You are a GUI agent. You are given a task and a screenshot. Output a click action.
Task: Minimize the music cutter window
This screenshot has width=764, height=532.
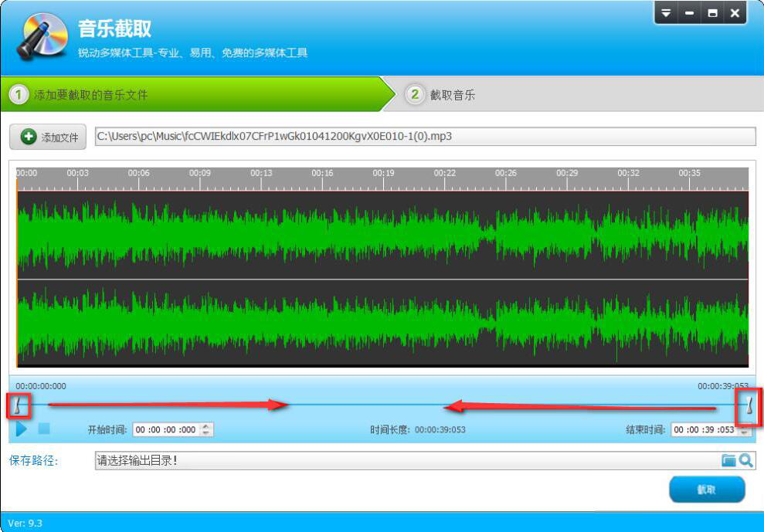[689, 13]
